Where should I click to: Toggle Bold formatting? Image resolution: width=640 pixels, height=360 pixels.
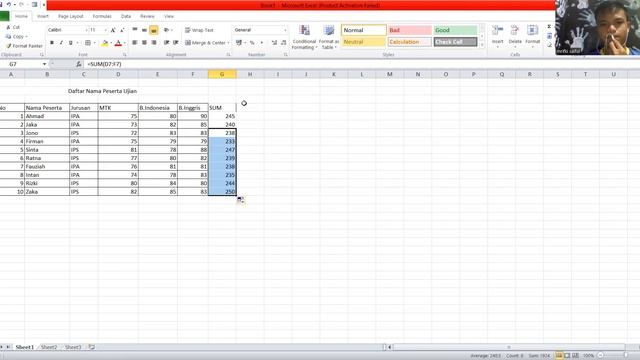coord(52,43)
